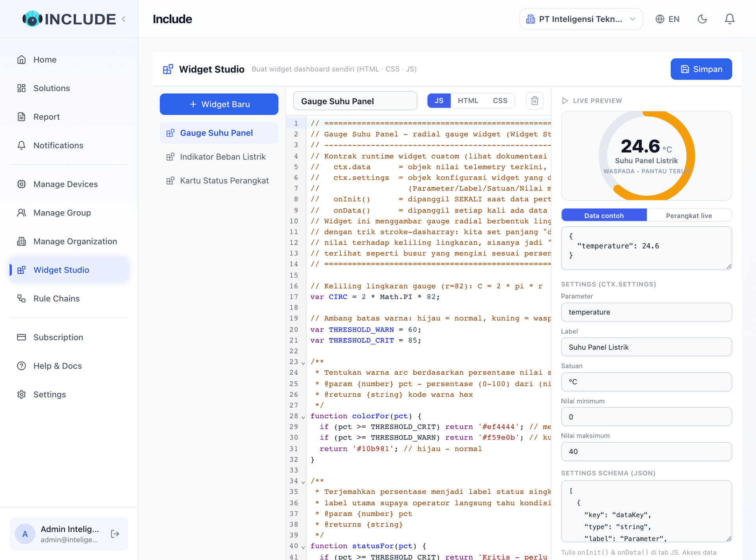Click the Nilai minimum field
This screenshot has width=756, height=560.
pyautogui.click(x=646, y=417)
